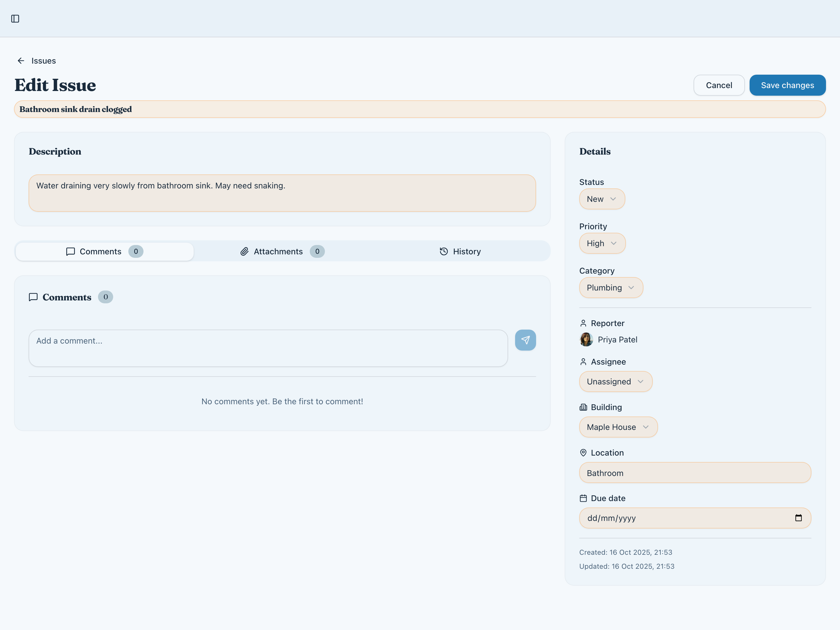Viewport: 840px width, 630px height.
Task: Click into the Add a comment field
Action: [268, 348]
